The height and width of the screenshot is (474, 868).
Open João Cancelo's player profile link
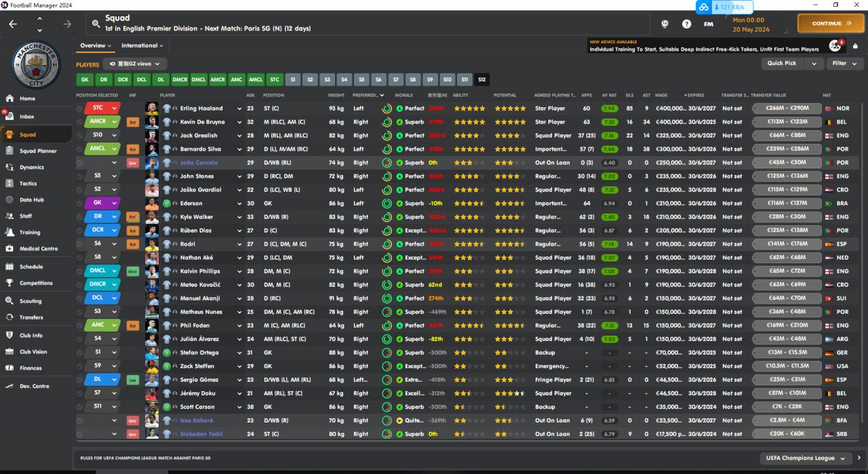(199, 163)
